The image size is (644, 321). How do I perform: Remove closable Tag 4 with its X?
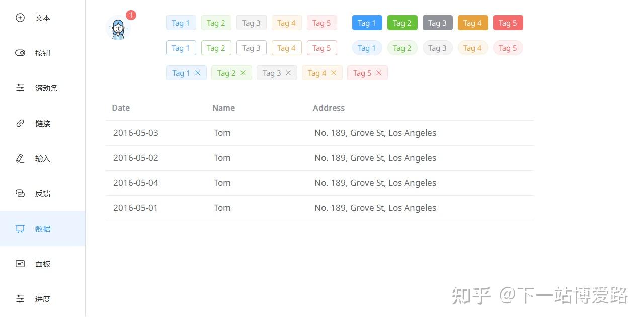[x=334, y=73]
